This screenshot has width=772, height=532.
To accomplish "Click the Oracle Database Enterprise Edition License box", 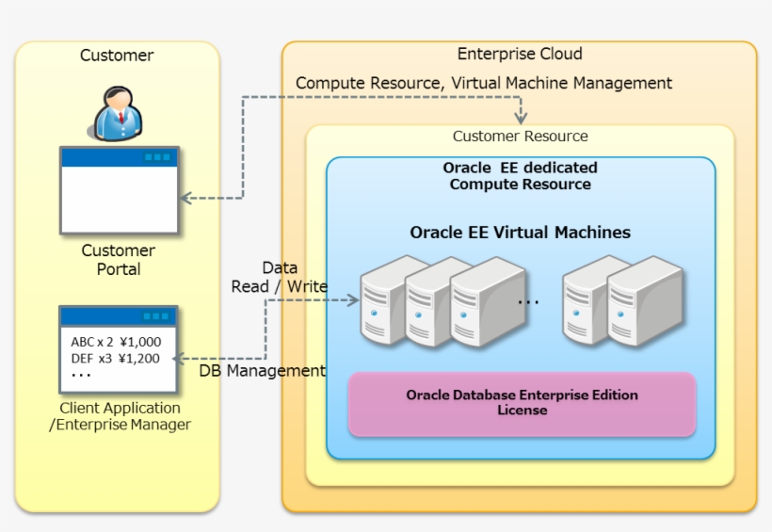I will pyautogui.click(x=522, y=404).
